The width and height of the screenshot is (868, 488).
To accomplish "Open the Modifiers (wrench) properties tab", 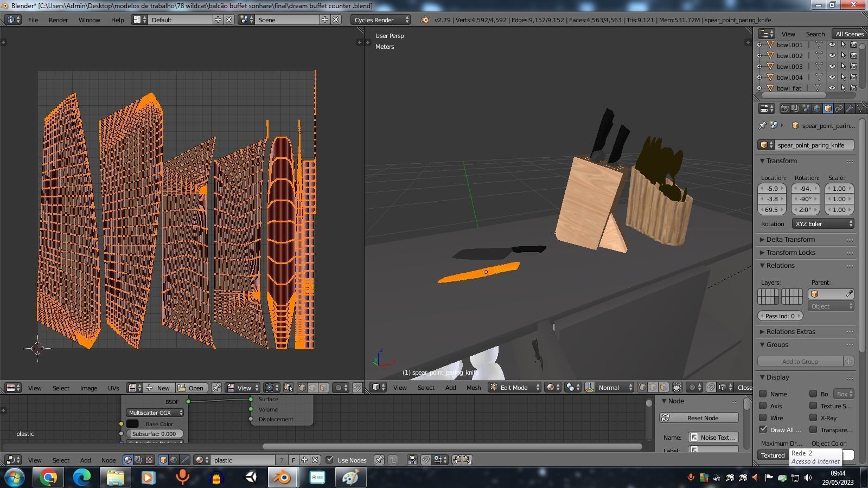I will click(x=850, y=108).
